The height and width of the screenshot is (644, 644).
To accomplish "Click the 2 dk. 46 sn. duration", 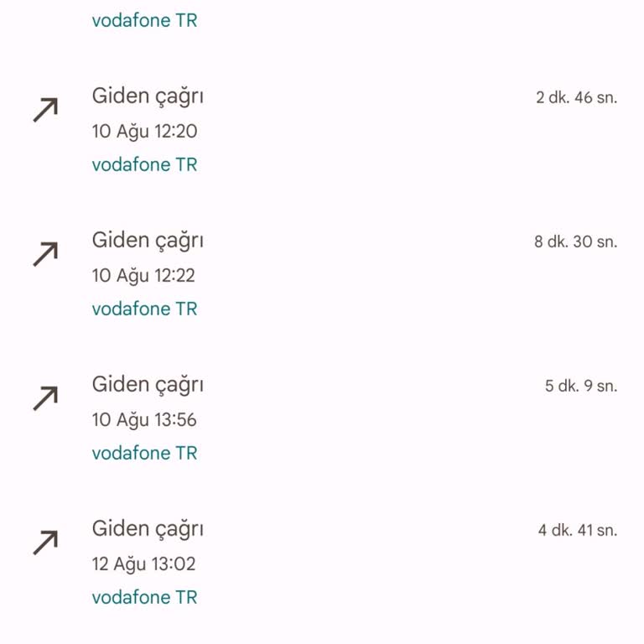I will click(x=576, y=98).
